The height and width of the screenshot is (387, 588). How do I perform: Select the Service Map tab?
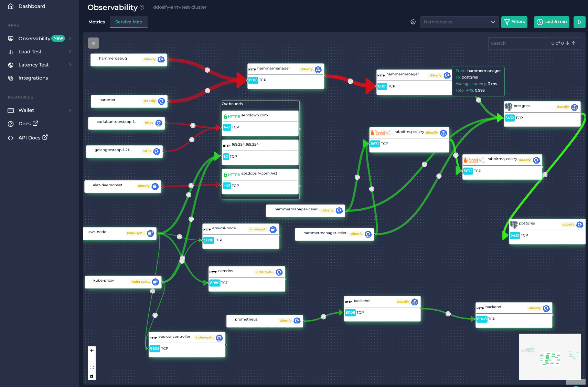coord(129,22)
